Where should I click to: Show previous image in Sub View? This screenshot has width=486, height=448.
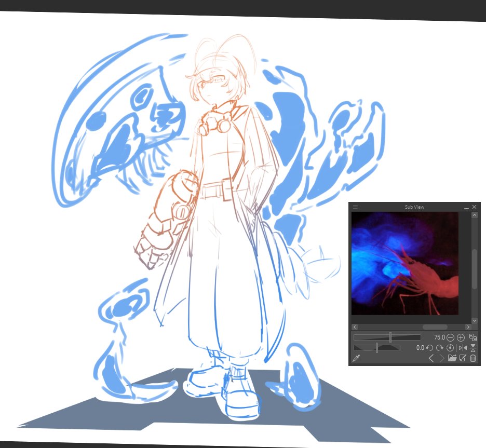coord(431,358)
